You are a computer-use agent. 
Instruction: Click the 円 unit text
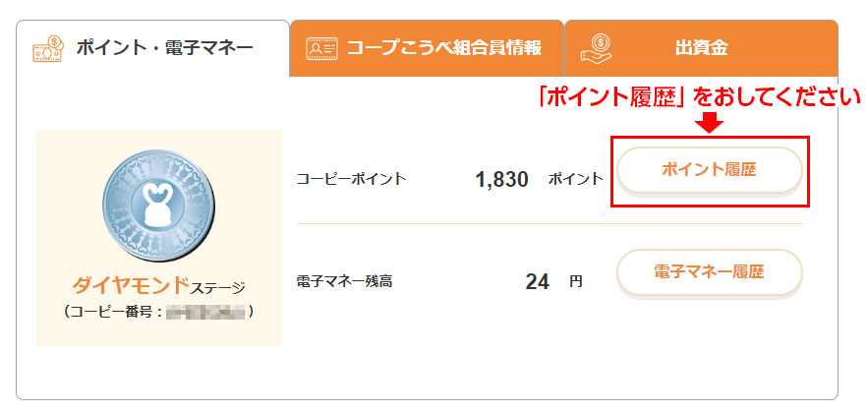(576, 282)
